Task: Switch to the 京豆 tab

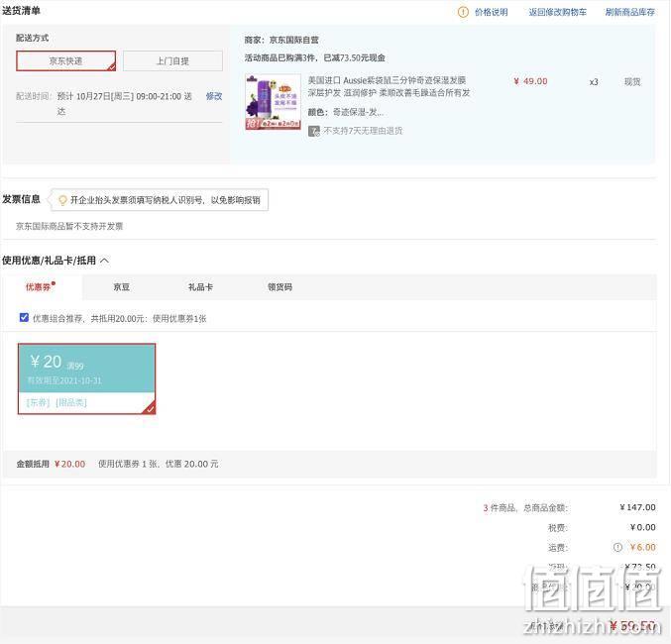Action: [122, 287]
